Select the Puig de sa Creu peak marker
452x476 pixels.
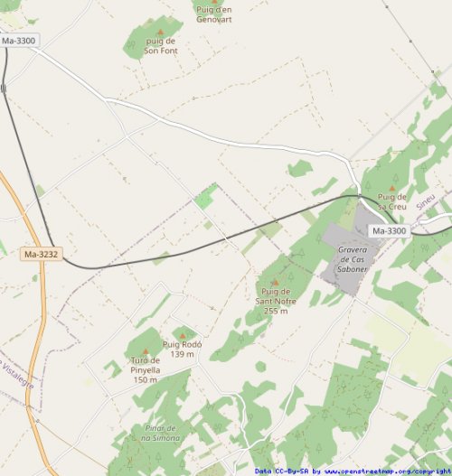tap(392, 189)
